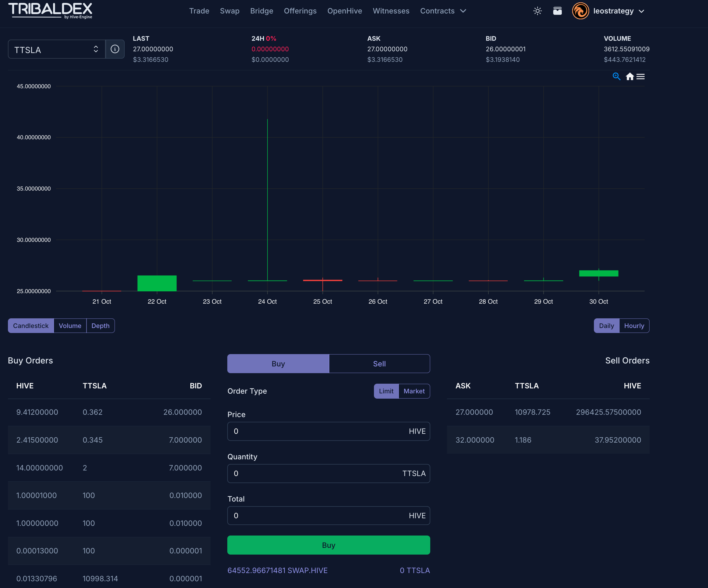Select the chart zoom magnifier tool
Image resolution: width=708 pixels, height=588 pixels.
(x=616, y=77)
